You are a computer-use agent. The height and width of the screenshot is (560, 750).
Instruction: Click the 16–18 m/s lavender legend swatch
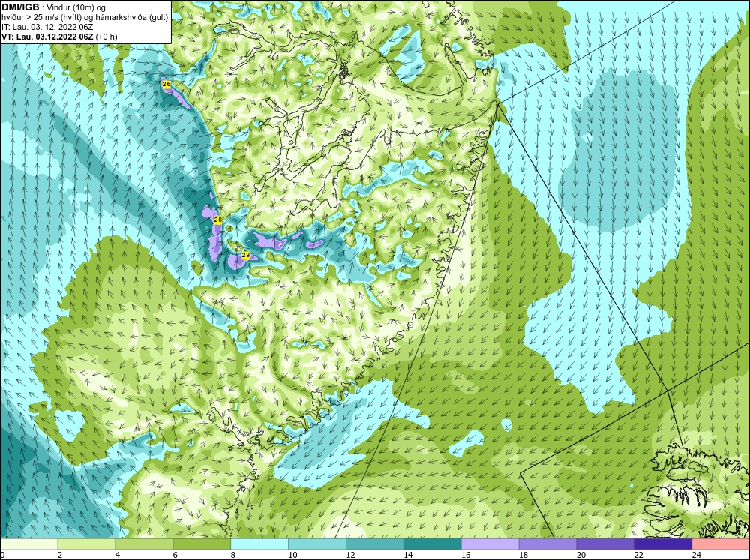pos(490,544)
